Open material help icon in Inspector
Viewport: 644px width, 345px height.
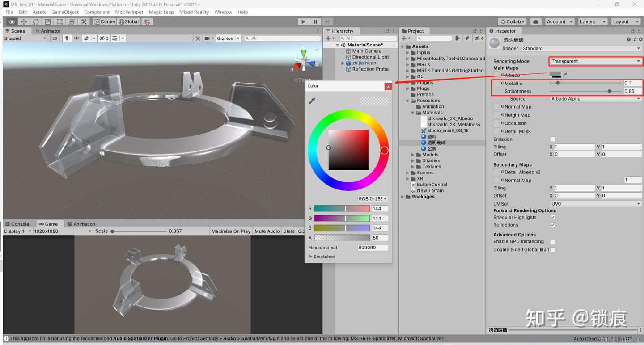[629, 39]
